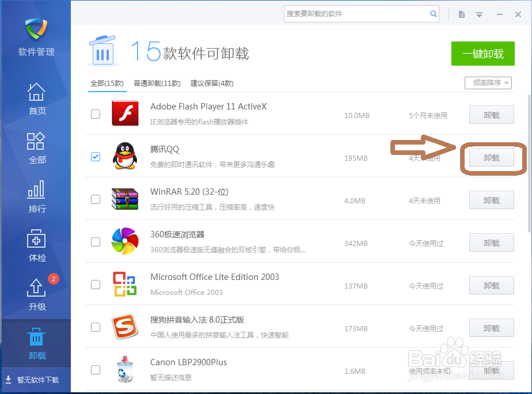This screenshot has width=532, height=394.
Task: Click the 173MB size value
Action: click(356, 328)
